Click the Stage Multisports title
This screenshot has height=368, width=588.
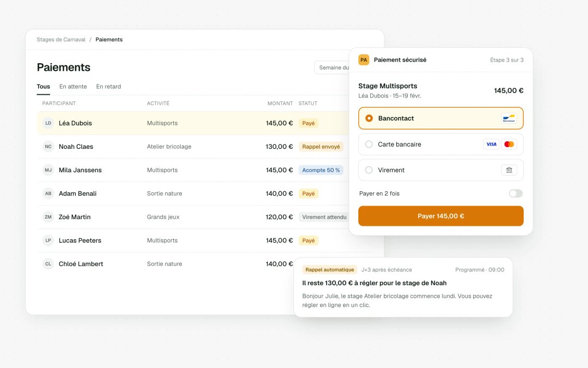(x=388, y=86)
